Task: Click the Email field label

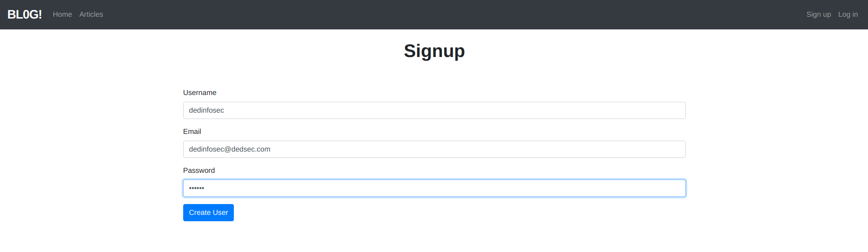Action: (x=192, y=132)
